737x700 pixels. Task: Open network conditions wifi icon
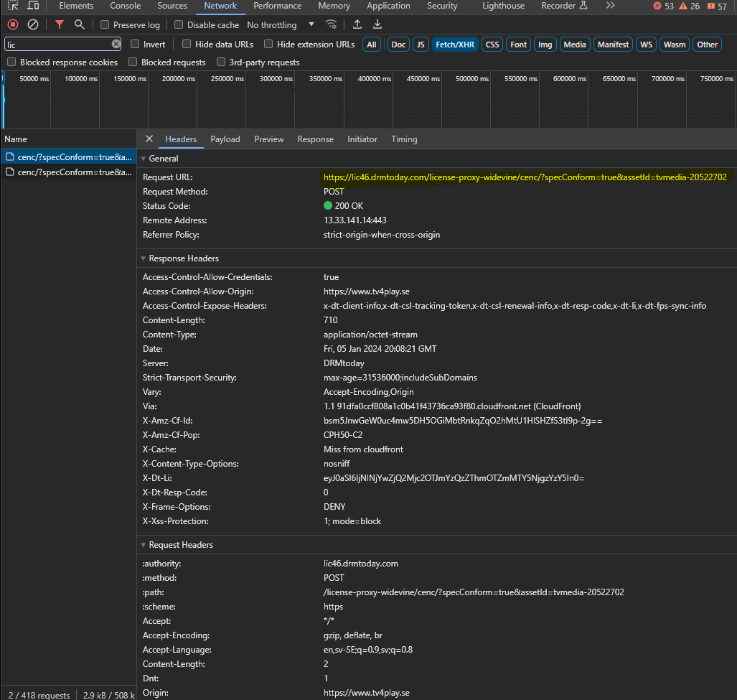pyautogui.click(x=331, y=24)
